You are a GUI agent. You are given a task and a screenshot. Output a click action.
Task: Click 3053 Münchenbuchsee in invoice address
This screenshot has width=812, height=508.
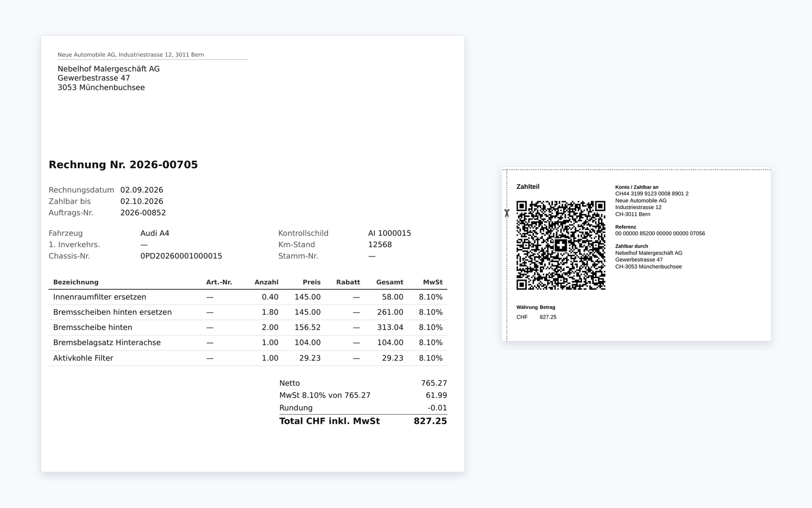(101, 88)
